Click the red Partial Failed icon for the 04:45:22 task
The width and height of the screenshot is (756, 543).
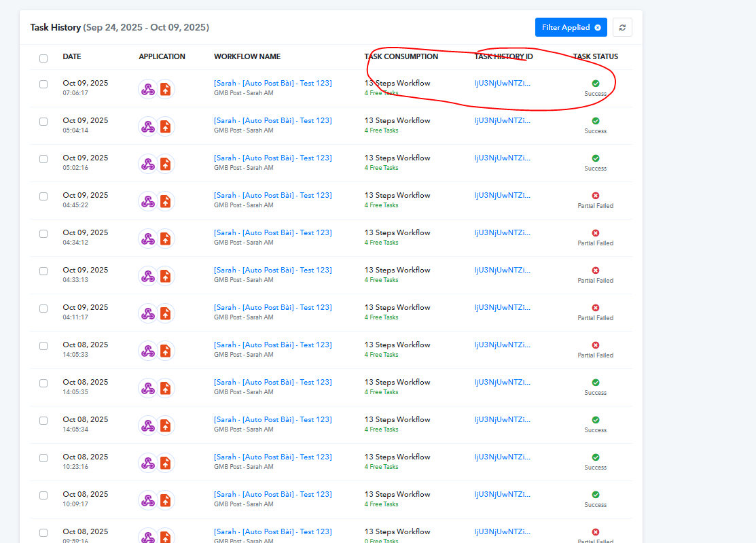pos(596,196)
